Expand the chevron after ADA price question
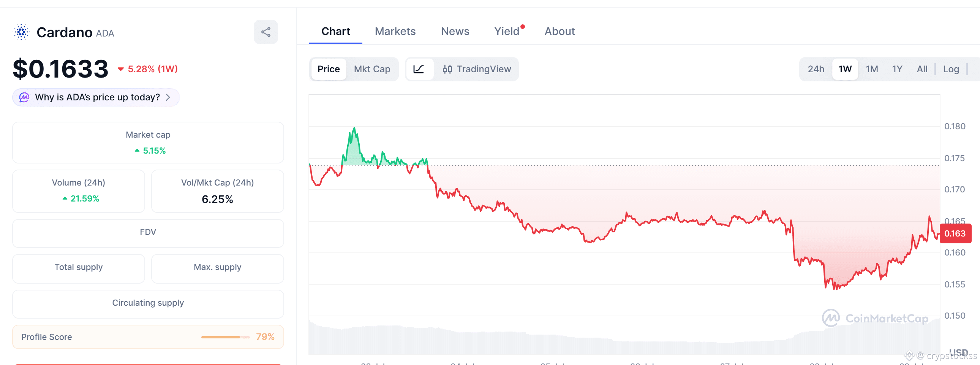The height and width of the screenshot is (365, 980). click(168, 97)
